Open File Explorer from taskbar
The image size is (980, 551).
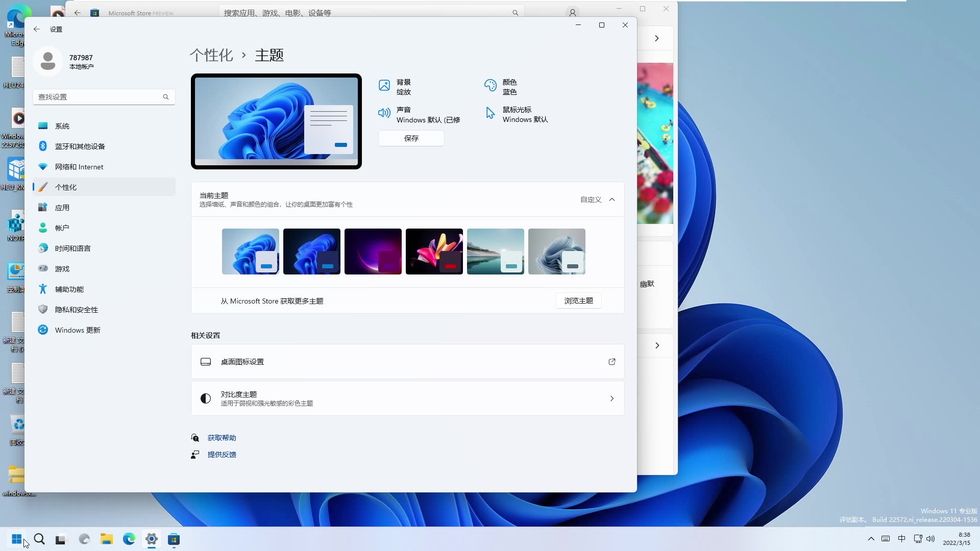pyautogui.click(x=106, y=539)
